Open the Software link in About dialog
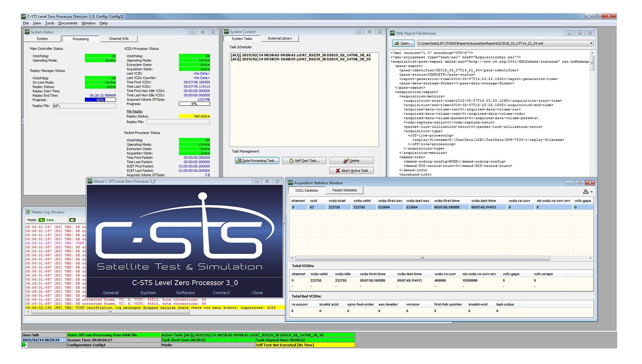This screenshot has width=642, height=364. click(186, 293)
